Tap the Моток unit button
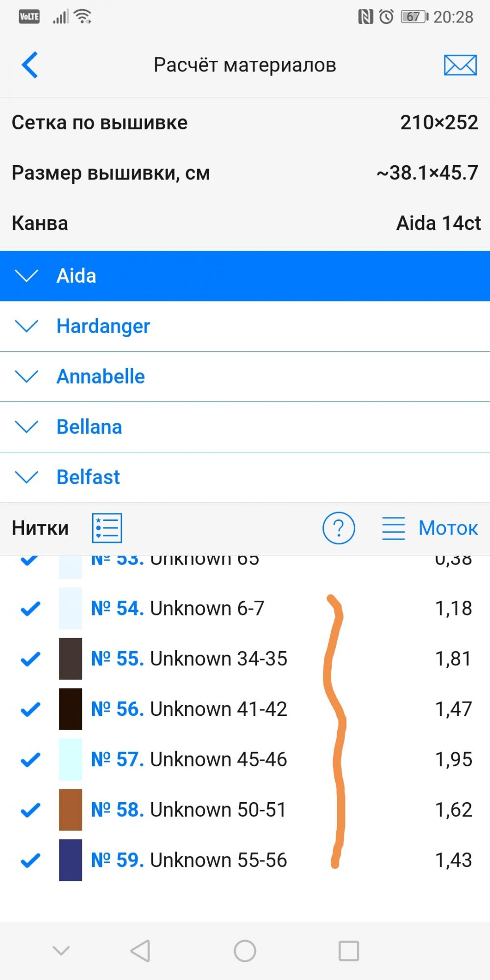The image size is (490, 980). (x=448, y=528)
